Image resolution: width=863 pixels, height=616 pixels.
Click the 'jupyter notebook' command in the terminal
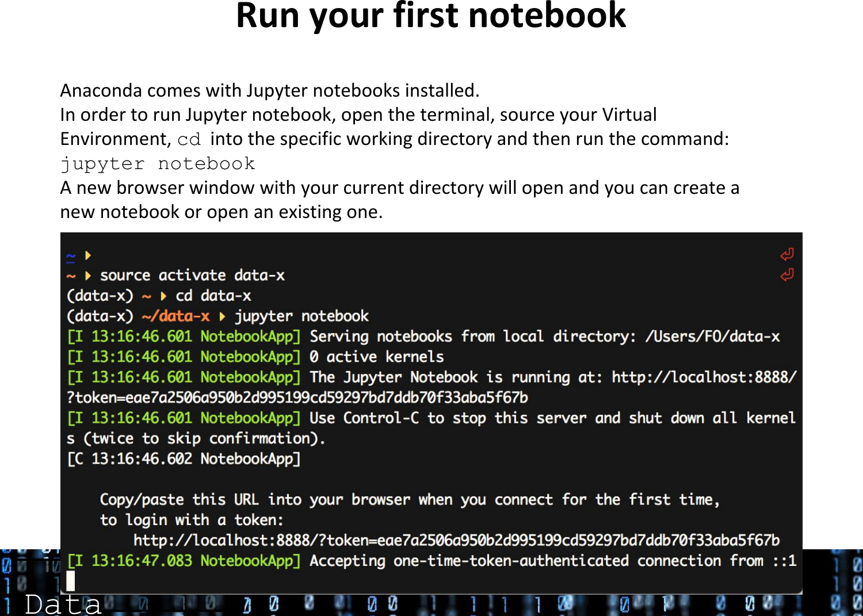pos(301,316)
